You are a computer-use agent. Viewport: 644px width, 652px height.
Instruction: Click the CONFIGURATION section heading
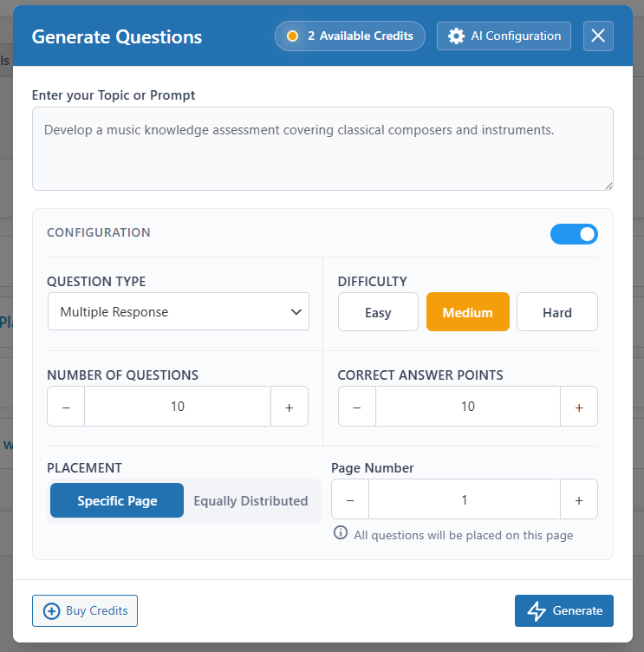coord(99,232)
